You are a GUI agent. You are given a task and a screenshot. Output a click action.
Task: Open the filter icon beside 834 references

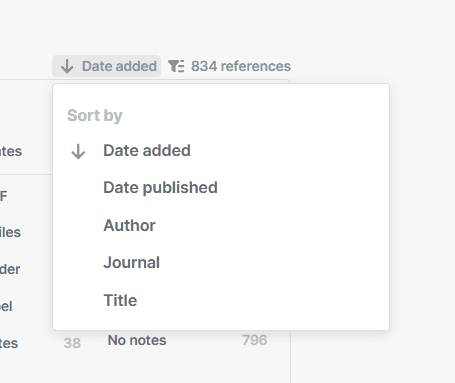176,66
